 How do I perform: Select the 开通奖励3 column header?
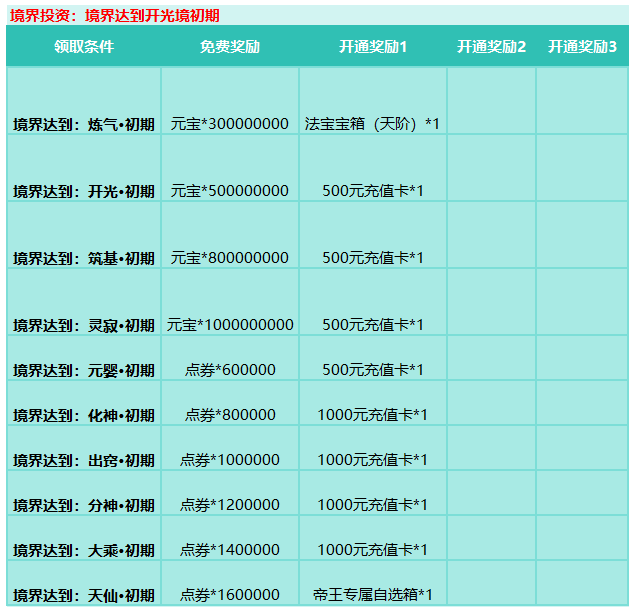tap(582, 47)
